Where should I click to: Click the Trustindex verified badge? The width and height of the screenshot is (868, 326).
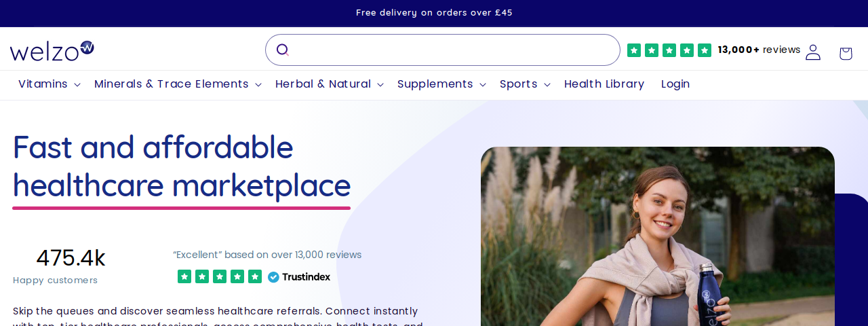[x=299, y=276]
